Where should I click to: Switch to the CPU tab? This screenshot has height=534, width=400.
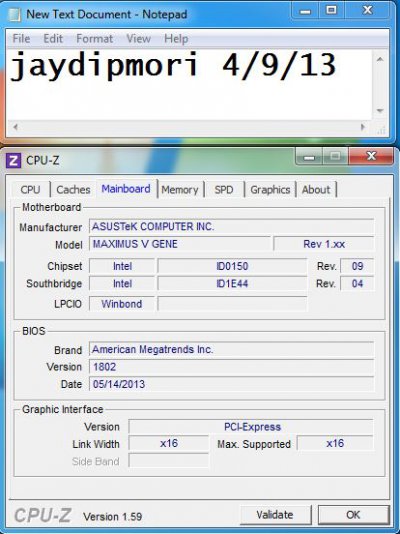coord(31,190)
